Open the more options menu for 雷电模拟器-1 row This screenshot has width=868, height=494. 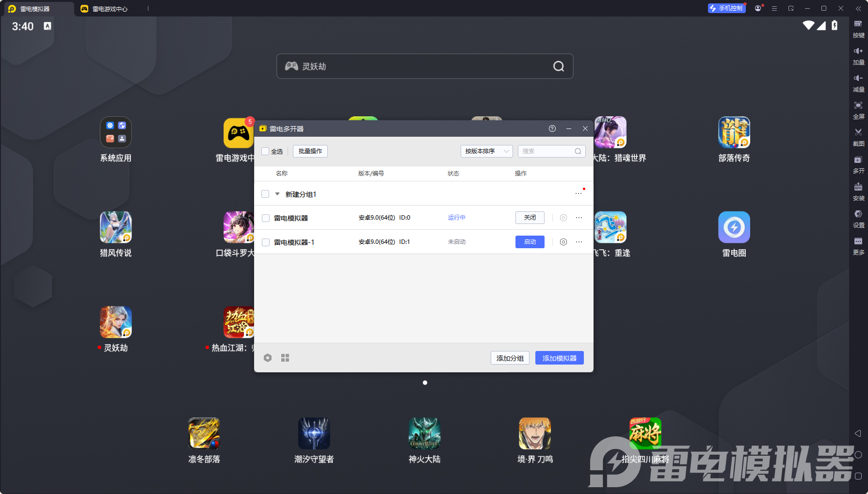(x=579, y=242)
